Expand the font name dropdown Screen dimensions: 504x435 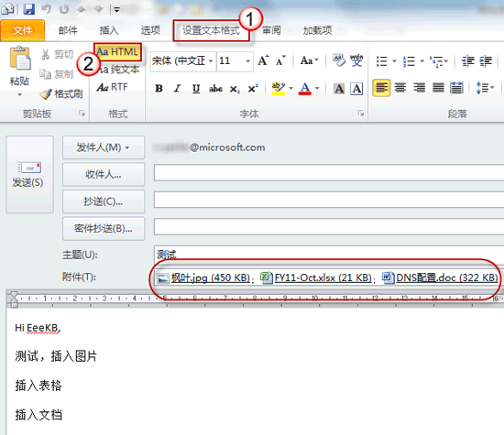pos(211,60)
